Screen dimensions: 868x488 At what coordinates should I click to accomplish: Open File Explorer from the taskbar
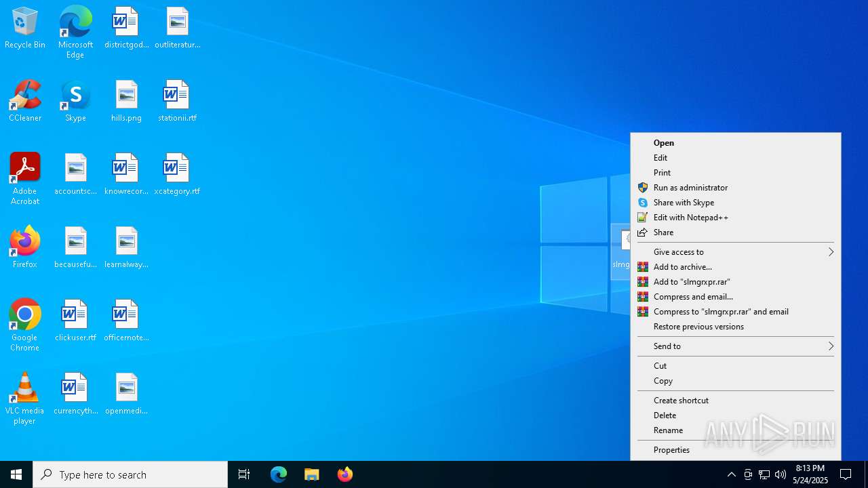312,474
